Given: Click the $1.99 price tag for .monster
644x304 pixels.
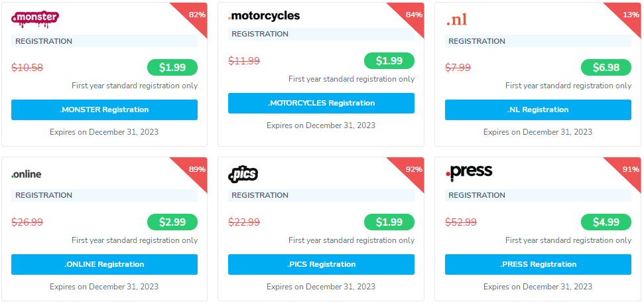Looking at the screenshot, I should (172, 67).
